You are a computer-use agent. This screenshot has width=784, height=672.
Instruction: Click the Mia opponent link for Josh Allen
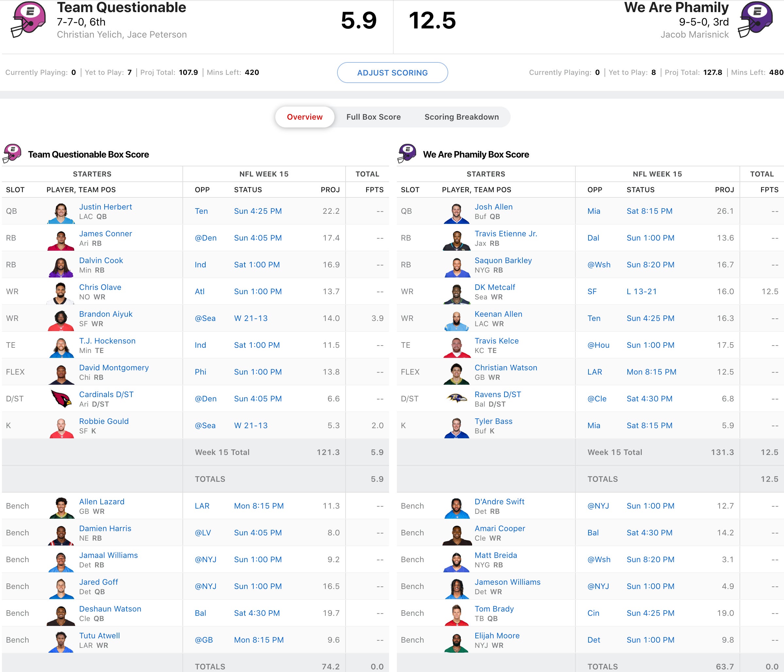[593, 211]
